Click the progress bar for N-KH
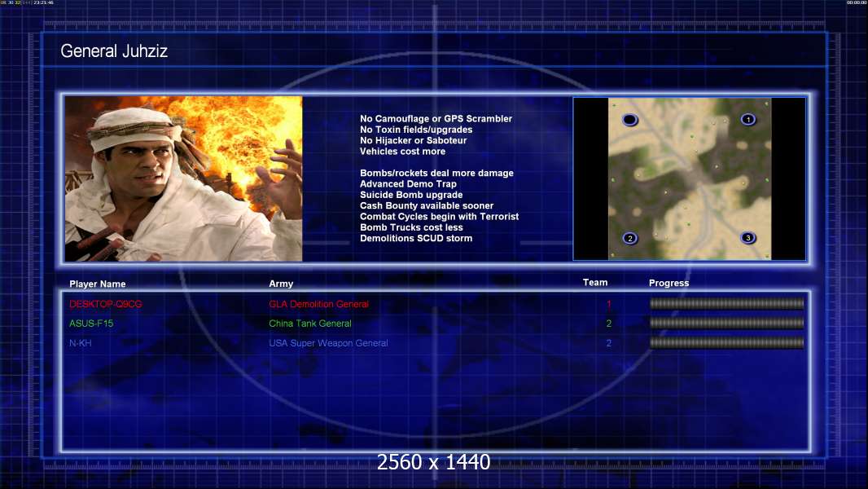The image size is (868, 489). (x=726, y=343)
